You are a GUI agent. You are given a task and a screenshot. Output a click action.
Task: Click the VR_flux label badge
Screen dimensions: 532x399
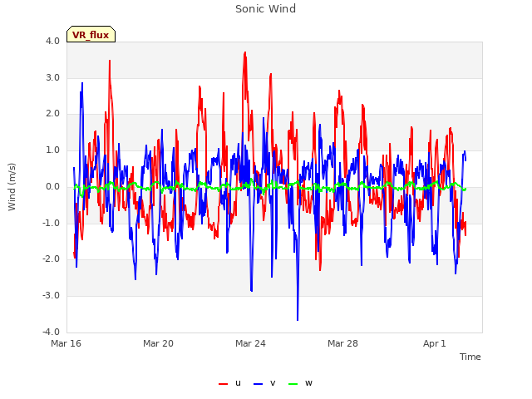[x=91, y=34]
